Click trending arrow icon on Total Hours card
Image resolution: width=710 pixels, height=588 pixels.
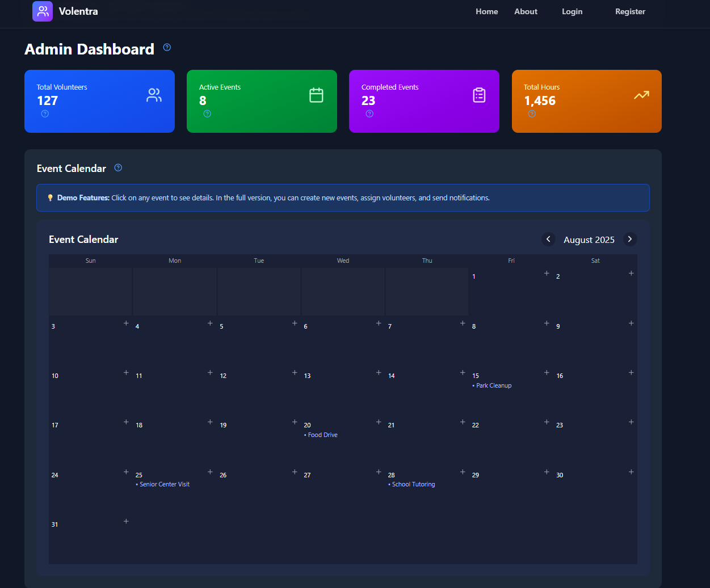click(x=641, y=95)
